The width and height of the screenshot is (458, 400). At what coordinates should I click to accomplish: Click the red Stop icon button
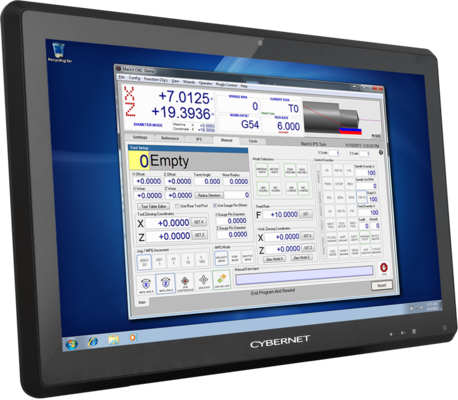[384, 268]
